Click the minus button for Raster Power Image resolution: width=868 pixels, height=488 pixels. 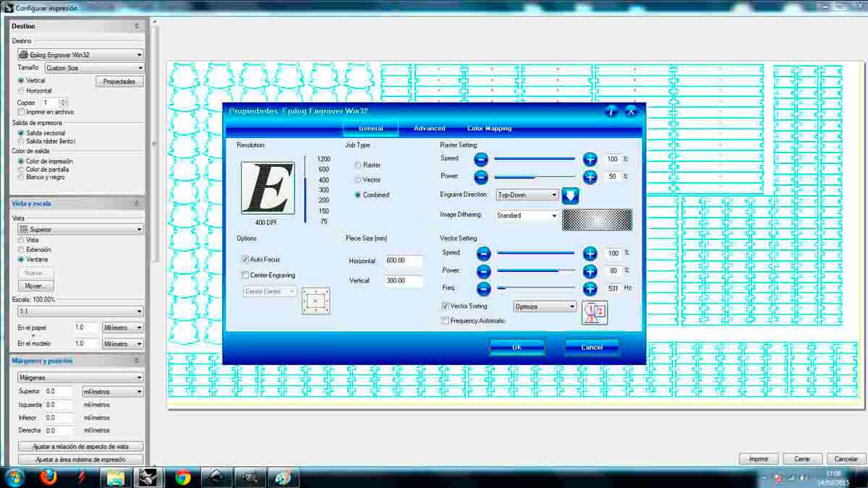click(x=481, y=176)
